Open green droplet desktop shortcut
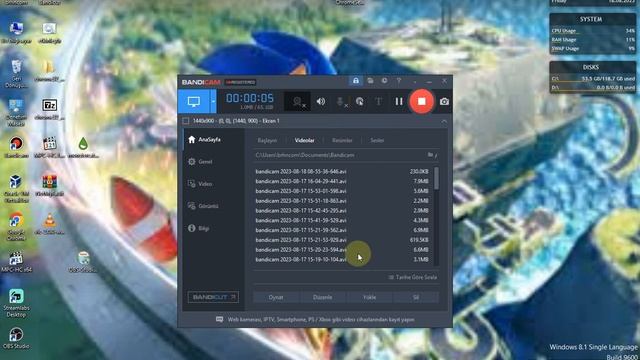 click(83, 147)
